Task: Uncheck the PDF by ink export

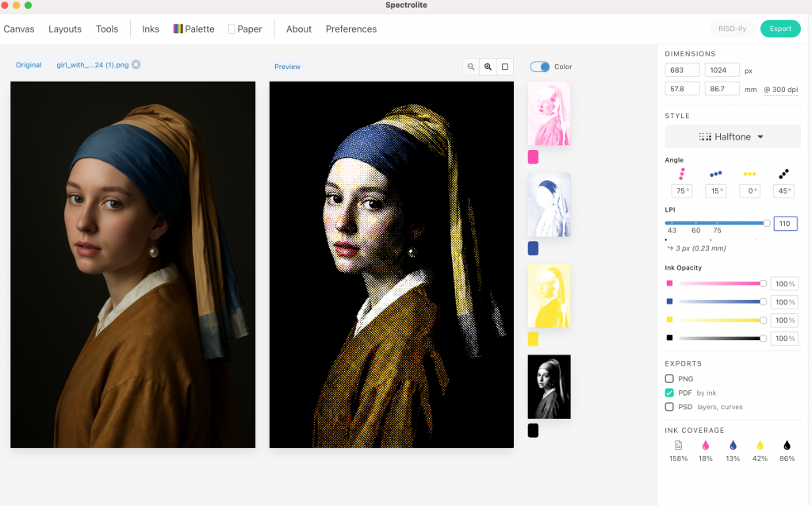Action: [670, 393]
